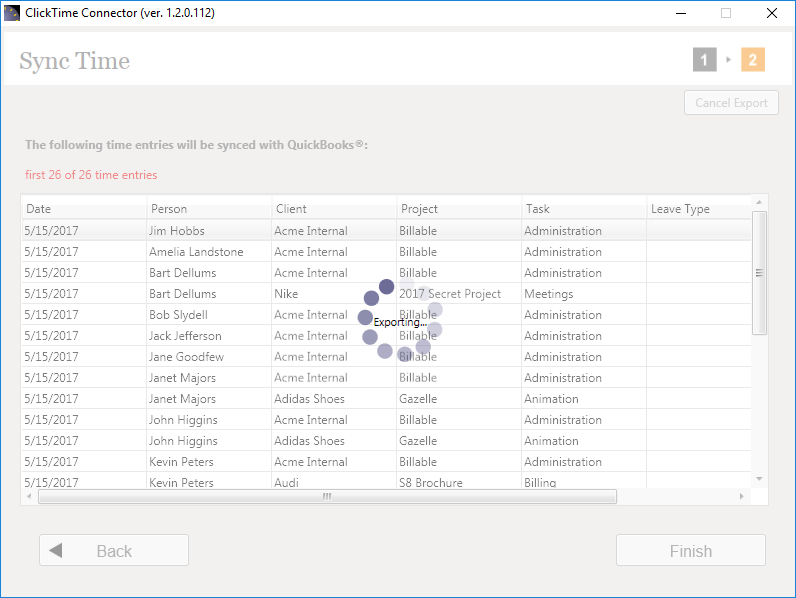The height and width of the screenshot is (598, 796).
Task: Go to step 1 indicator
Action: tap(705, 60)
